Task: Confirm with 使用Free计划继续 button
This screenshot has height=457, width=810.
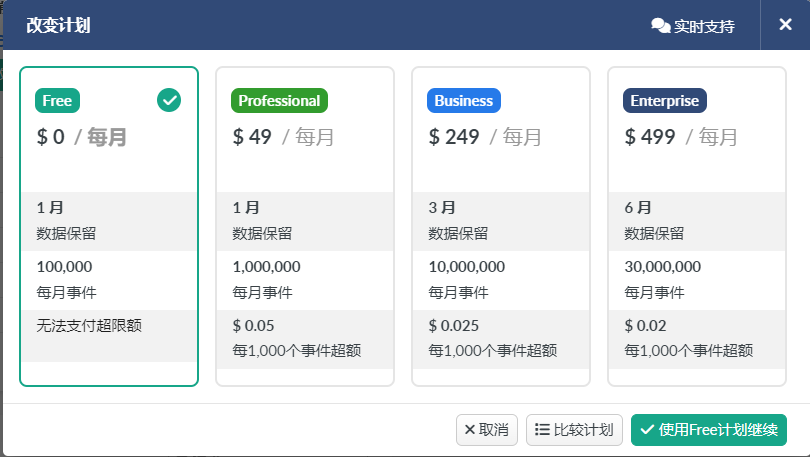Action: [708, 430]
